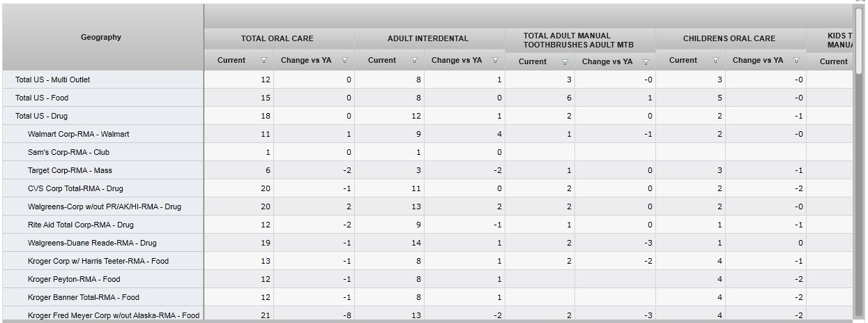Click the Kroger Peyton-RMA - Food row label
This screenshot has width=868, height=323.
point(74,279)
